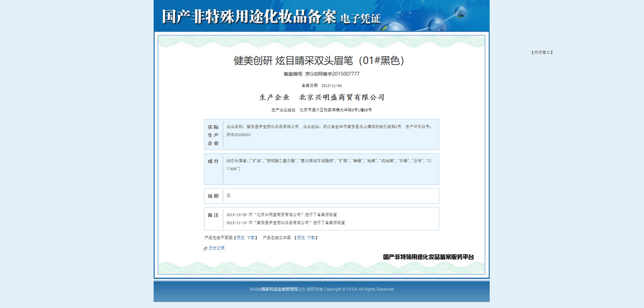
Task: Click the 生产企业地址 label
Action: pyautogui.click(x=283, y=110)
